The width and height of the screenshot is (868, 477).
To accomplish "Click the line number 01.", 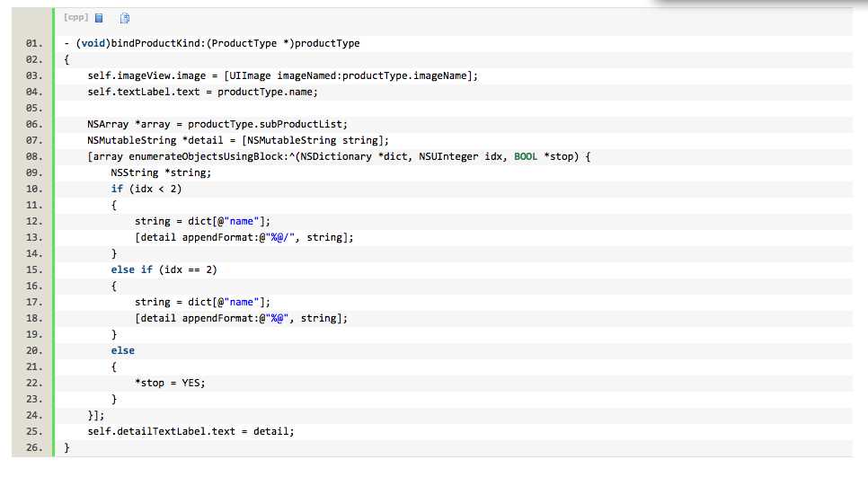I will [x=34, y=43].
